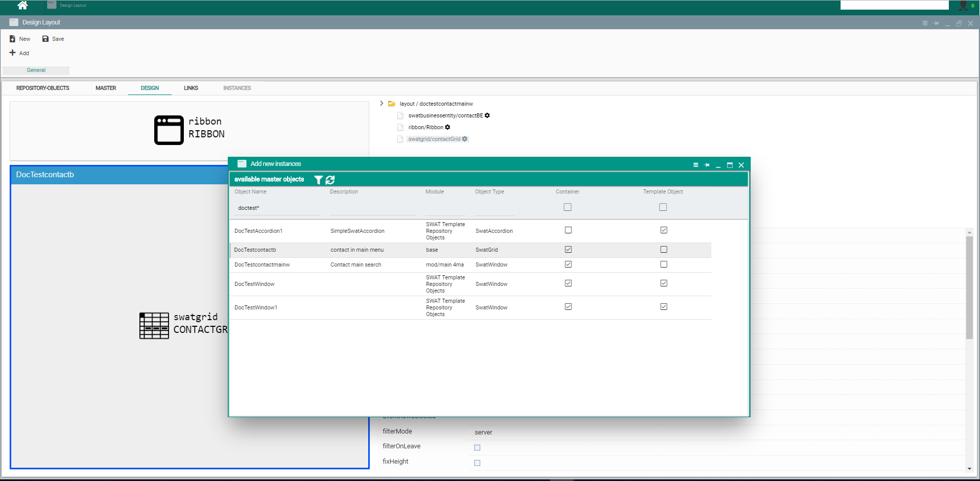Click the Module filter input

tap(445, 208)
